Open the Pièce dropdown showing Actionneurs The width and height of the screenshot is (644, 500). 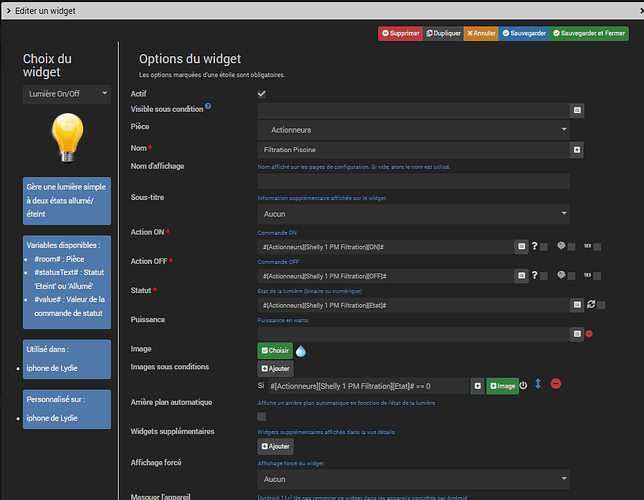[414, 129]
